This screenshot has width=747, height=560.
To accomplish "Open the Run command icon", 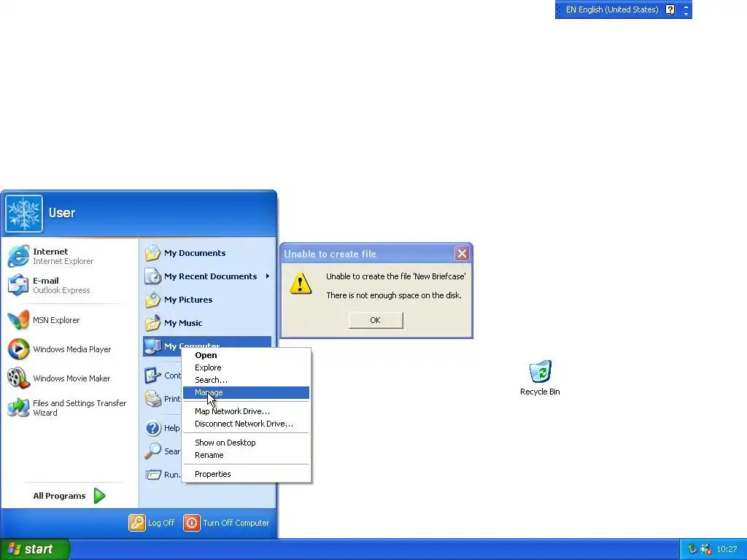I will (153, 474).
